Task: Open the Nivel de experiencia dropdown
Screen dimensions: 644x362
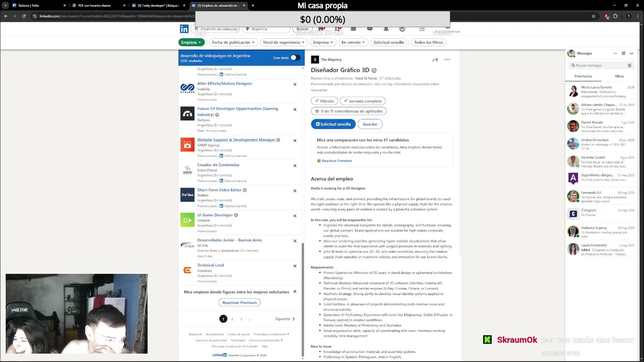Action: click(x=284, y=42)
